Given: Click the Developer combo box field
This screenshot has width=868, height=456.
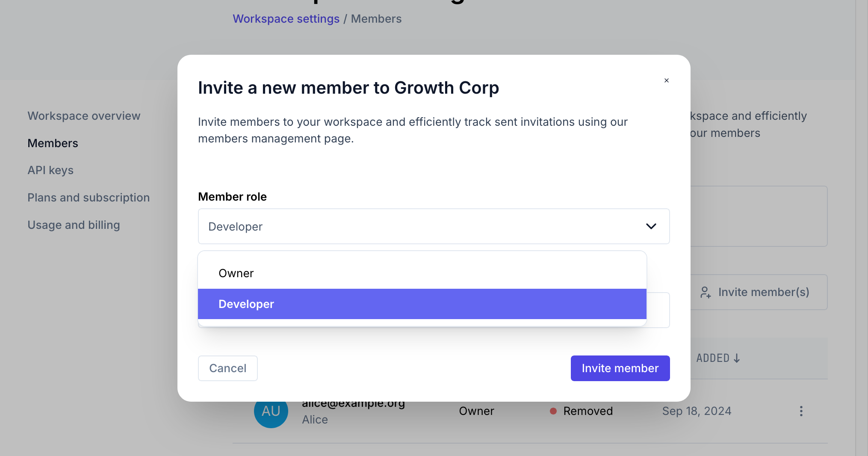Looking at the screenshot, I should (419, 226).
